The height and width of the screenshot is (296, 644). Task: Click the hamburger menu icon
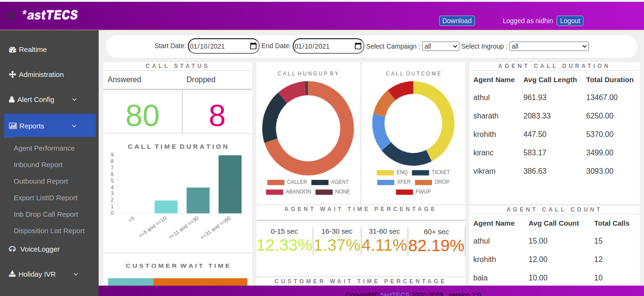(10, 16)
